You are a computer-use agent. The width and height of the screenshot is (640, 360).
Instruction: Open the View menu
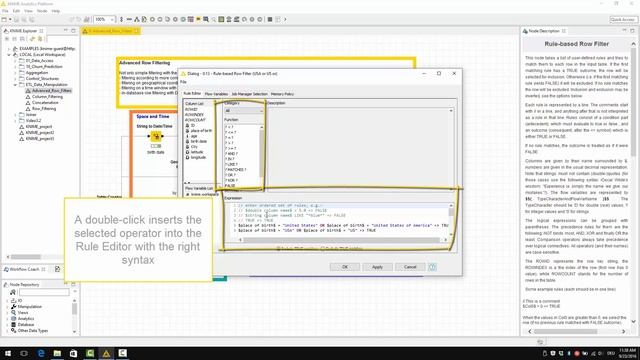[28, 11]
